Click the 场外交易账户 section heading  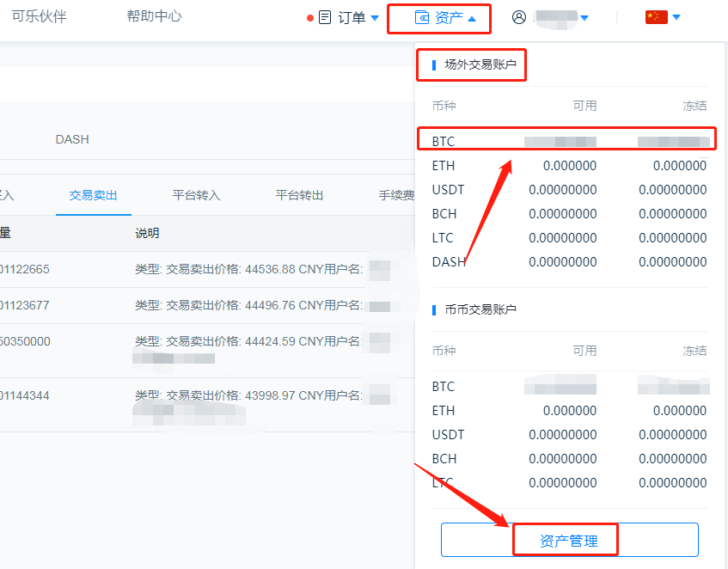tap(480, 64)
